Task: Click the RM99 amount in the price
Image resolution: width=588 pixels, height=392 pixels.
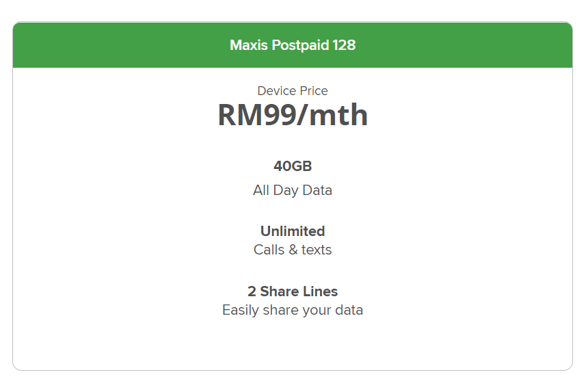Action: [x=257, y=115]
